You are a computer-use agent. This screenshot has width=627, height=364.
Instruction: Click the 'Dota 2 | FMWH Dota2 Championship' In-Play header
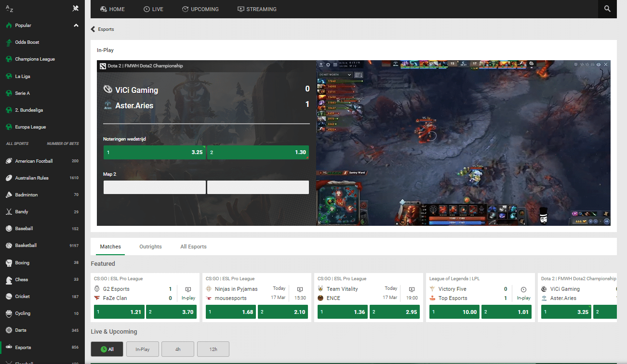[145, 66]
